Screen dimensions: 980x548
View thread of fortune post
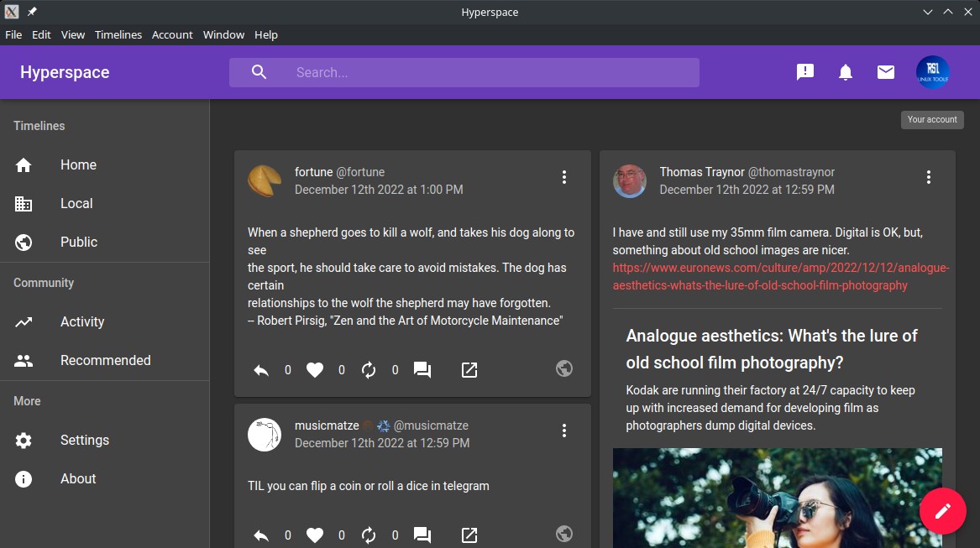point(422,370)
